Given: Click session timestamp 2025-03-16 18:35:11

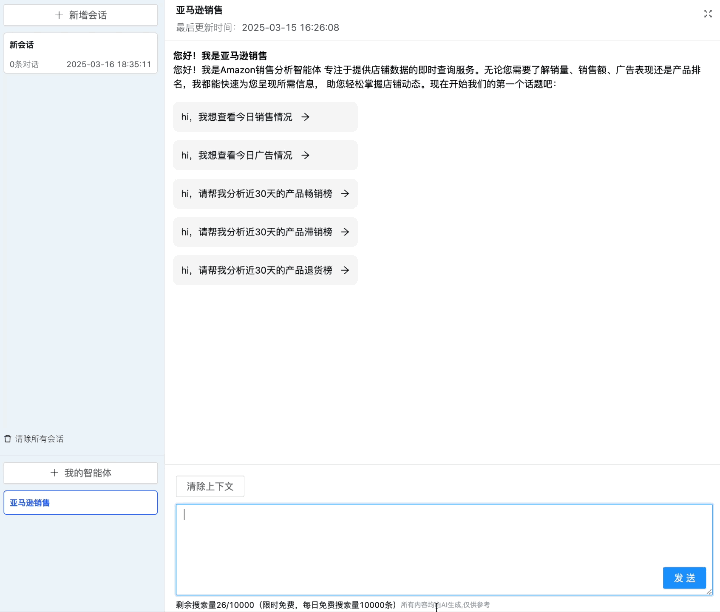Looking at the screenshot, I should [x=109, y=64].
